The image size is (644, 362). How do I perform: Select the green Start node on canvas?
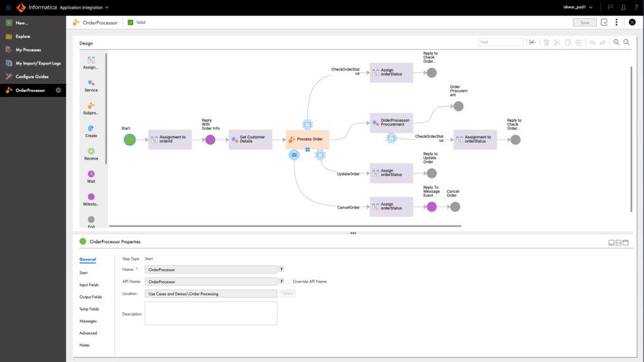pyautogui.click(x=130, y=140)
